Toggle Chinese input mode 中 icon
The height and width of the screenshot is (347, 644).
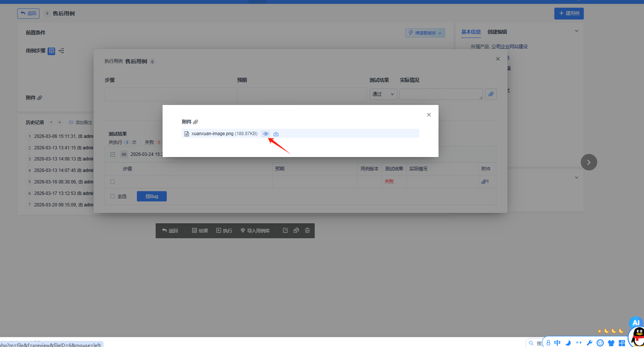click(x=557, y=343)
